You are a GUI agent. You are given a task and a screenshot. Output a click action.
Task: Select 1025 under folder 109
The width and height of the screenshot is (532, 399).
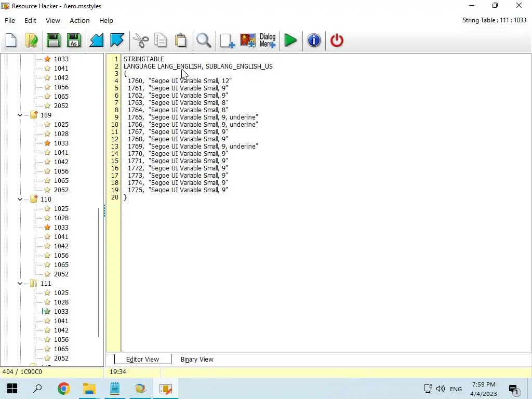click(61, 125)
